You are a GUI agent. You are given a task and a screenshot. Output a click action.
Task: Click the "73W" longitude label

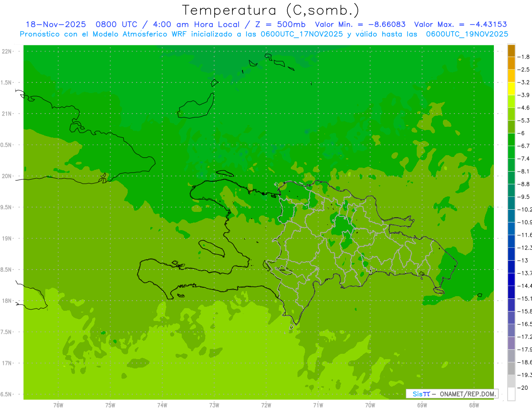pos(214,405)
